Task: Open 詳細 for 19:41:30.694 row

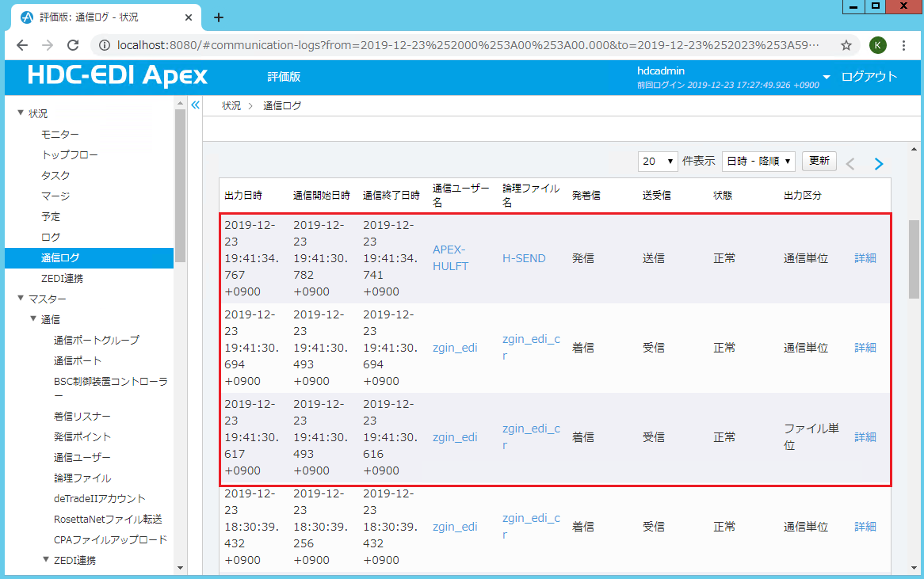Action: (865, 348)
